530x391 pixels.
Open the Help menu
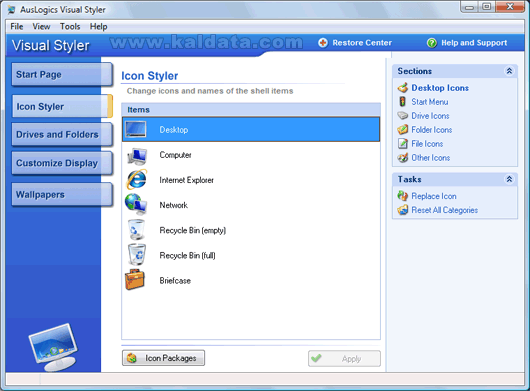[x=98, y=26]
